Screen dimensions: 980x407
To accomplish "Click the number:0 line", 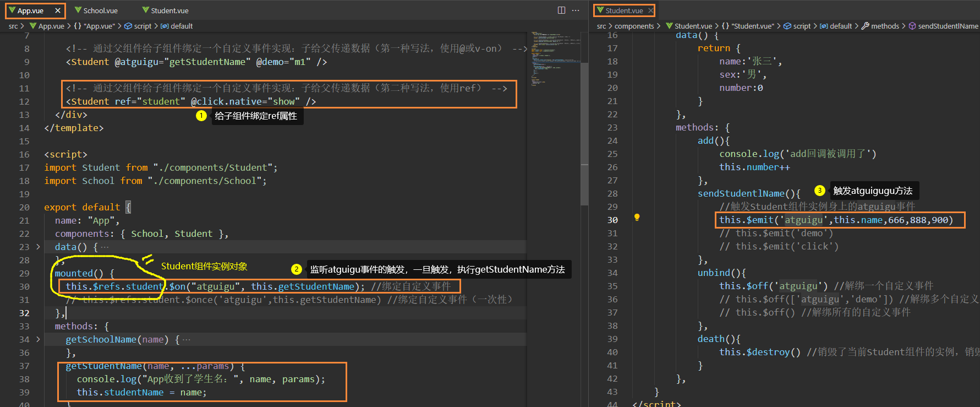I will click(x=741, y=88).
